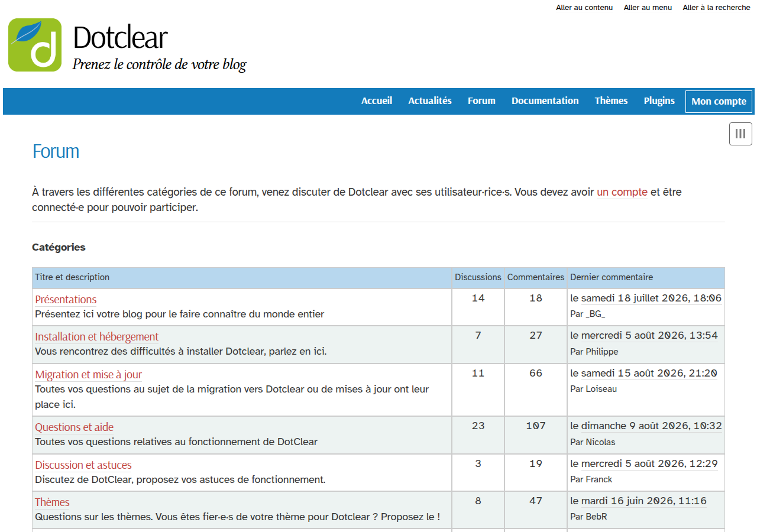Open the Présentations category
Viewport: 757px width, 532px height.
(x=66, y=300)
